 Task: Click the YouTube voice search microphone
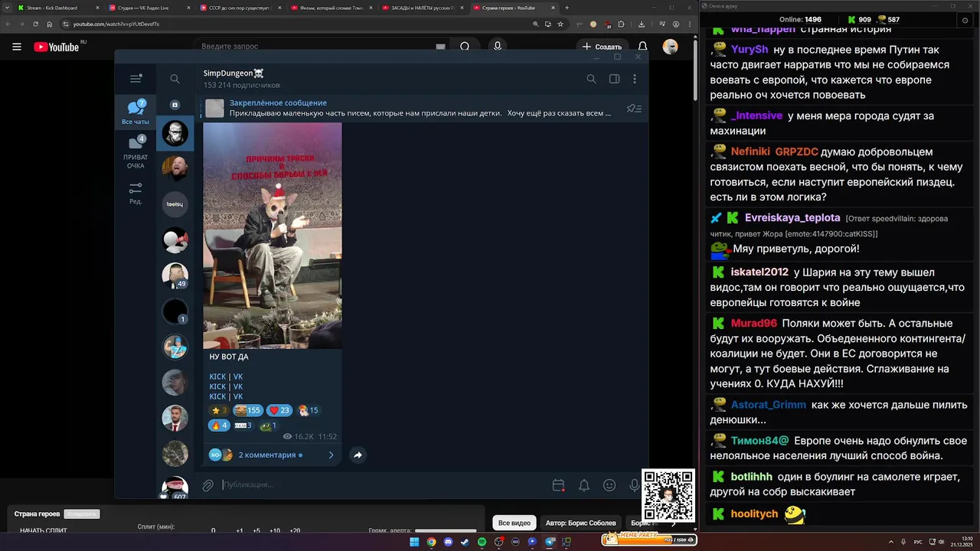(498, 47)
